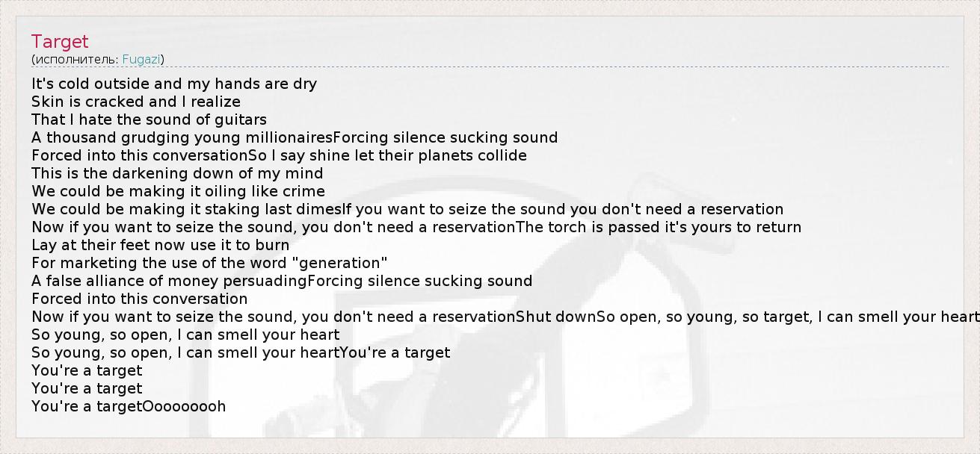This screenshot has height=454, width=980.
Task: Click the line 'Lay at their feet now use it to burn'
Action: (160, 245)
